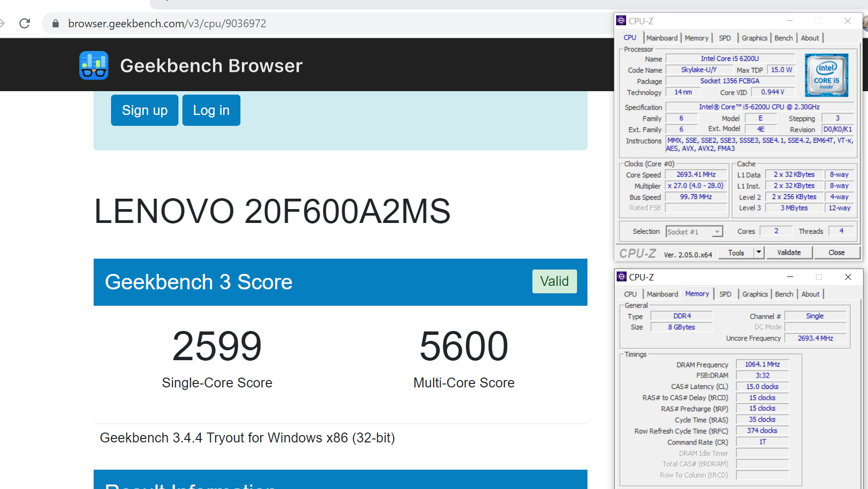This screenshot has height=489, width=868.
Task: Click the Sign up button
Action: point(145,110)
